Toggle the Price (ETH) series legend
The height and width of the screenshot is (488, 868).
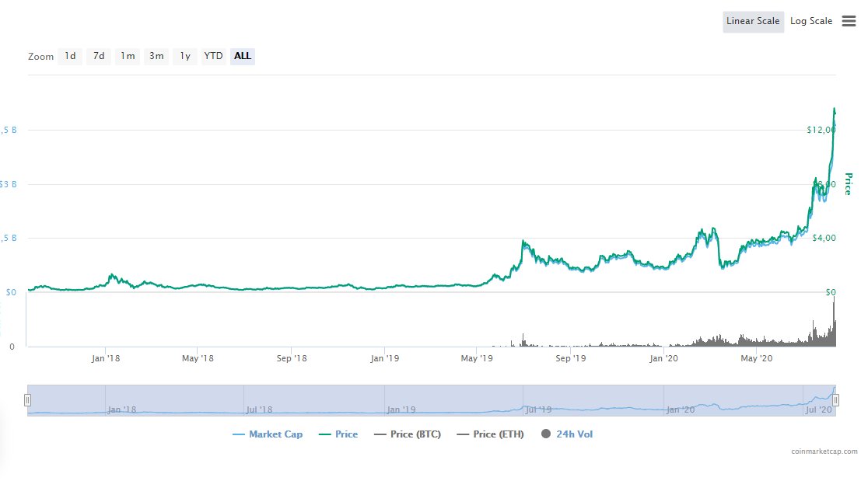pos(490,434)
